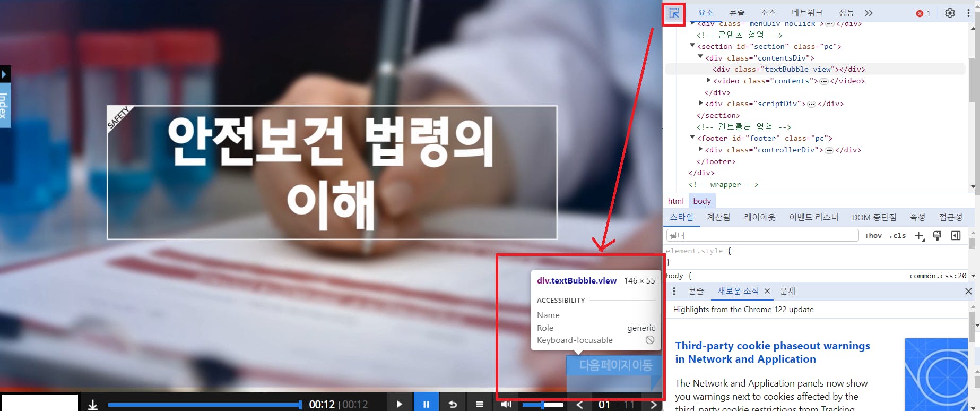Open the 성능 (Performance) tab
This screenshot has height=411, width=980.
tap(846, 13)
